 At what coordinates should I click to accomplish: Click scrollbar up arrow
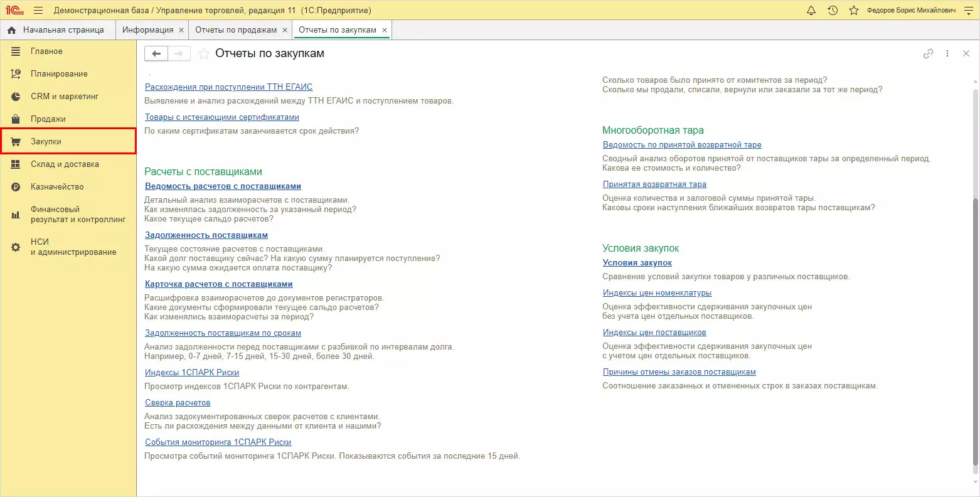(975, 82)
